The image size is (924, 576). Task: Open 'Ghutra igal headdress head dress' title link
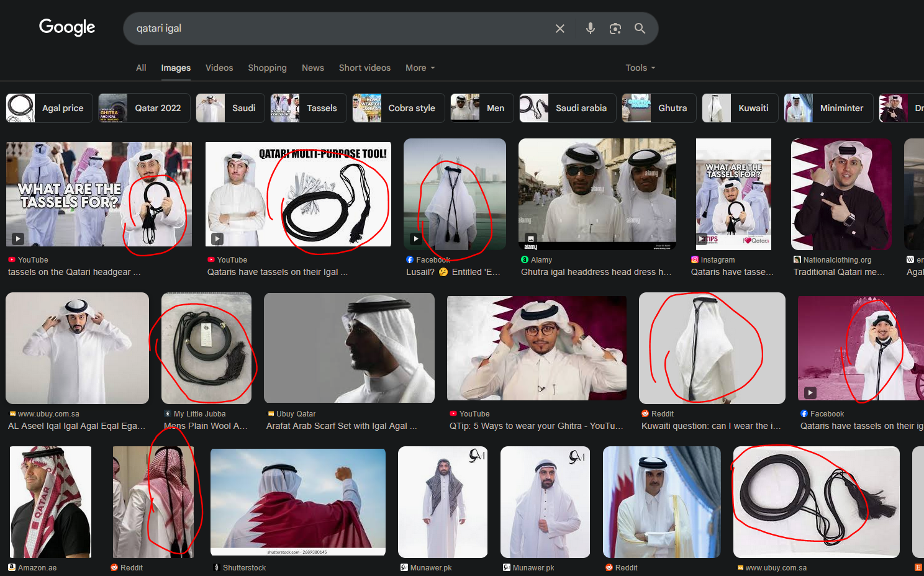click(x=596, y=272)
